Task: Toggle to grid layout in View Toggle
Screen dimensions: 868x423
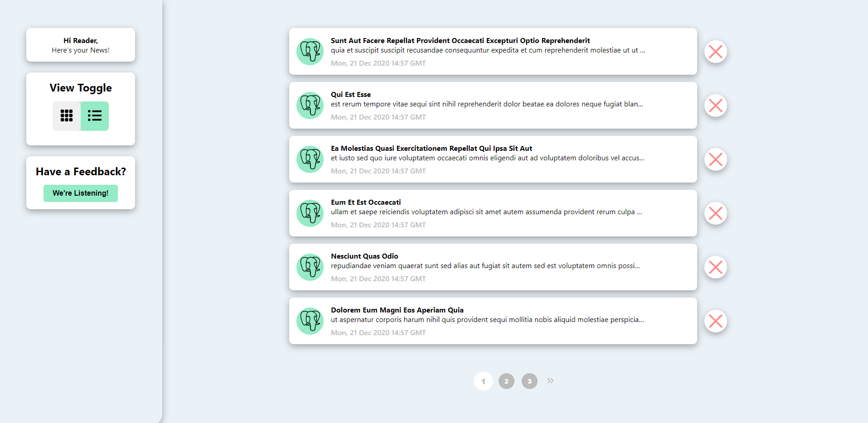Action: (x=67, y=116)
